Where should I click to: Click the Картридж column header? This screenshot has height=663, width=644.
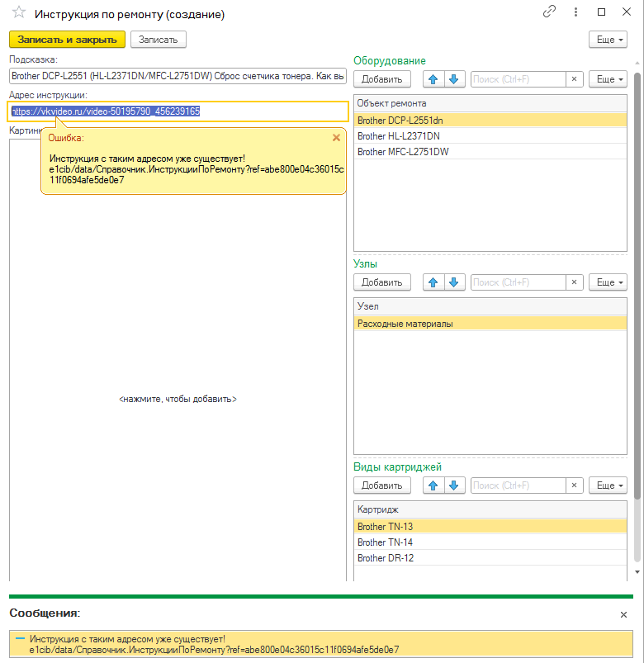coord(490,509)
